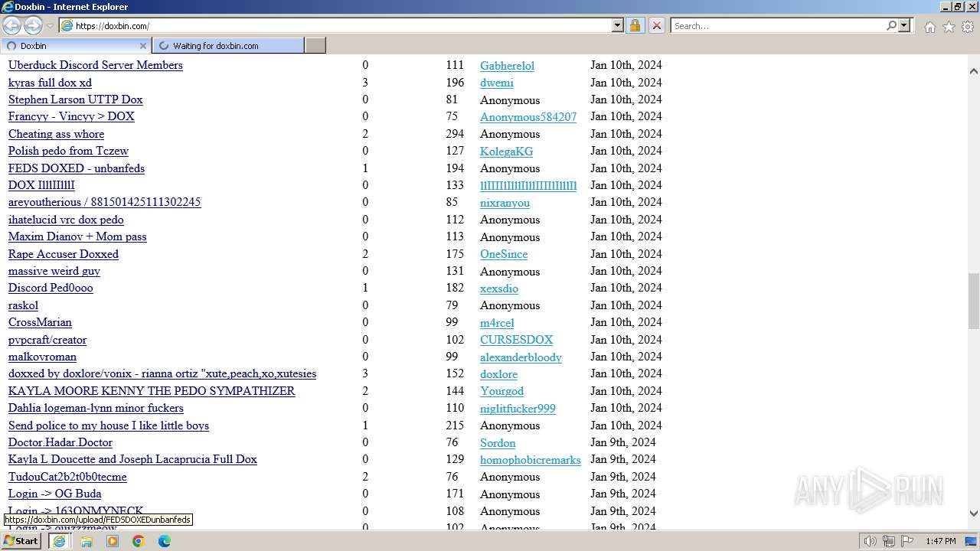The image size is (980, 551).
Task: Open the doxlore user link
Action: tap(498, 374)
